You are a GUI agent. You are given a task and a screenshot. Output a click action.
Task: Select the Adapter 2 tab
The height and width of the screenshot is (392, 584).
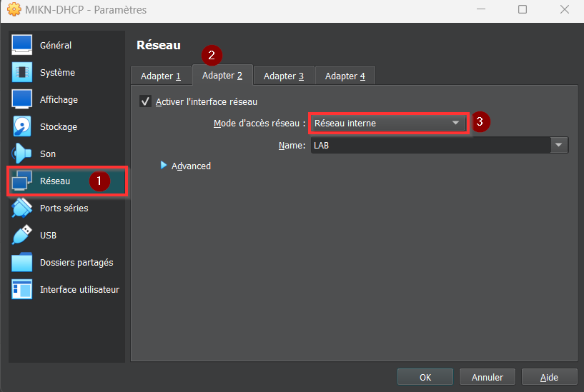pyautogui.click(x=222, y=76)
